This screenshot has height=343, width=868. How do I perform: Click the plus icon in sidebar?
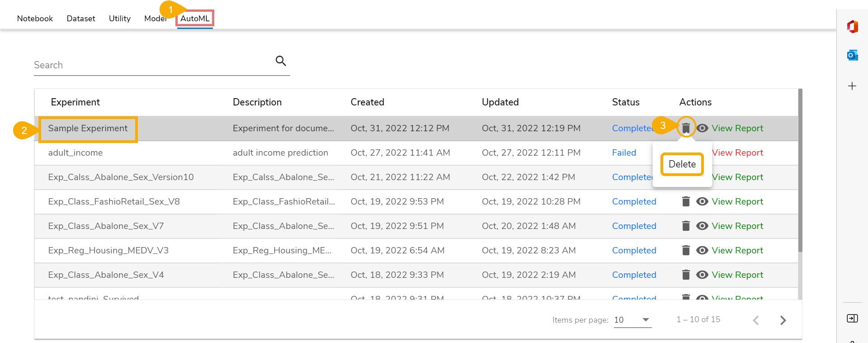point(852,86)
